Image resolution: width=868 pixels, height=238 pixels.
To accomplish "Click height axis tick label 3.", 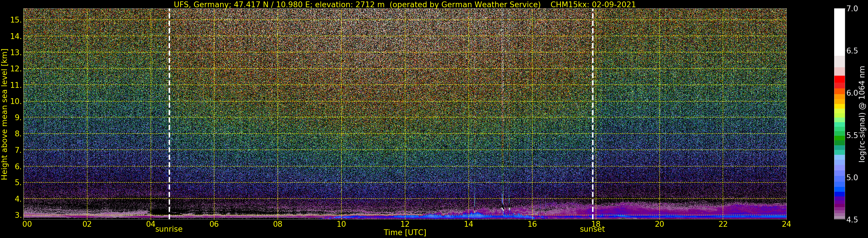I will tap(18, 215).
